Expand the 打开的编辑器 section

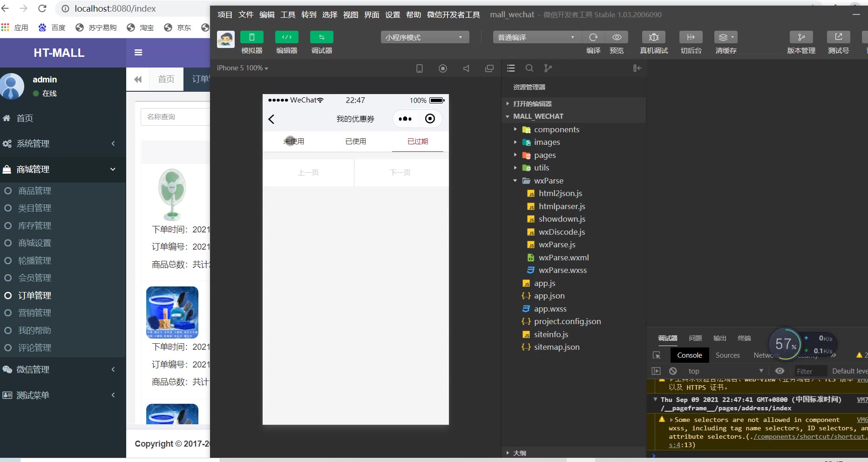click(575, 103)
